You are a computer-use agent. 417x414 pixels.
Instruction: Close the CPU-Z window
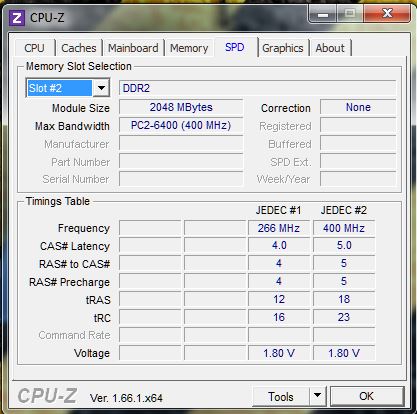tap(387, 14)
